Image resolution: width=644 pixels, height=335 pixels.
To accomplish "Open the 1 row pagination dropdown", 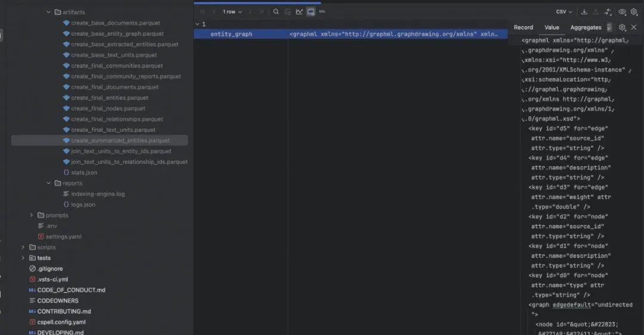I will [x=232, y=12].
